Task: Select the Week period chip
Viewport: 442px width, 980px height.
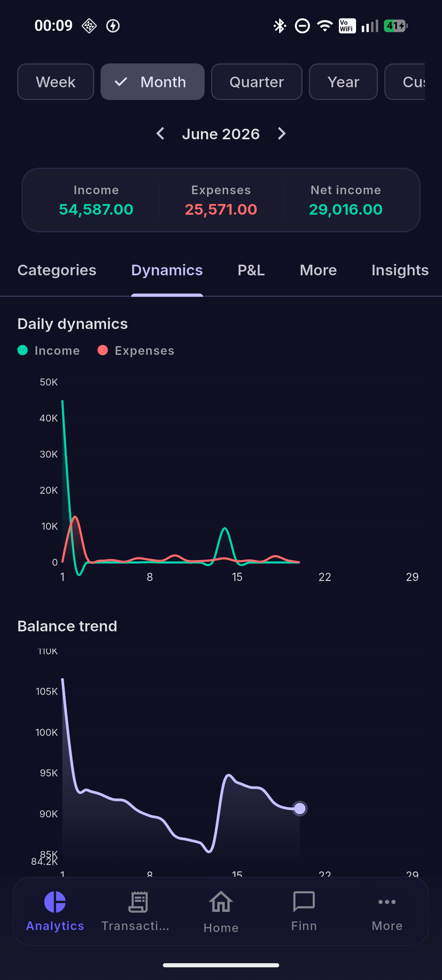Action: [x=56, y=82]
